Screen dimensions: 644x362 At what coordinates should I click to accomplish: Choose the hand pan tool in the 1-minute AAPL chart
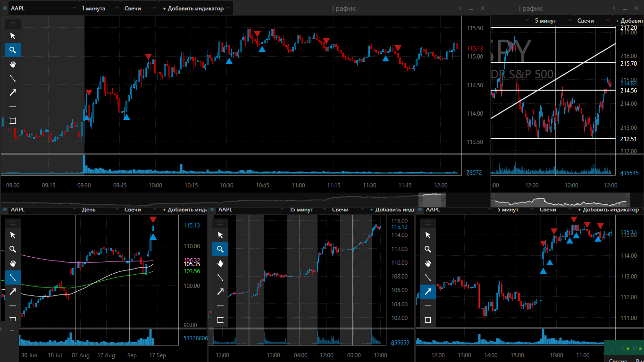pos(13,64)
